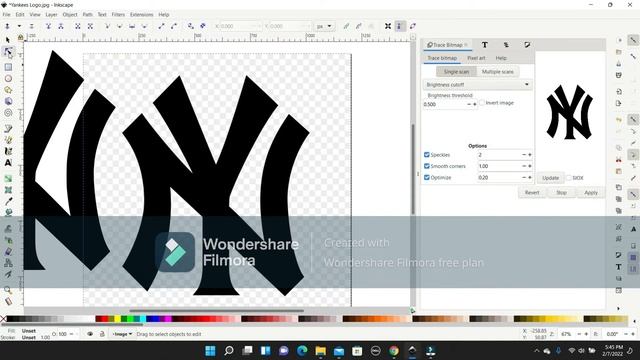
Task: Activate the Text tool in toolbox
Action: [8, 162]
